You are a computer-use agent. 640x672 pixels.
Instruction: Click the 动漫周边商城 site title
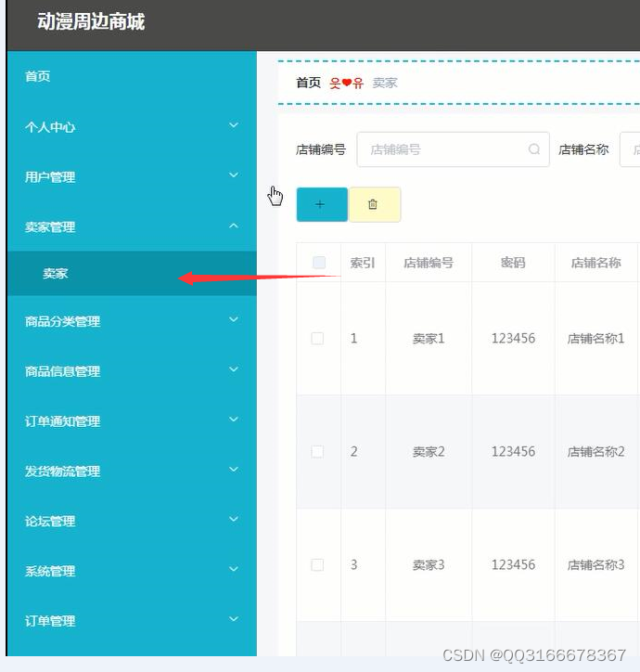[x=91, y=21]
